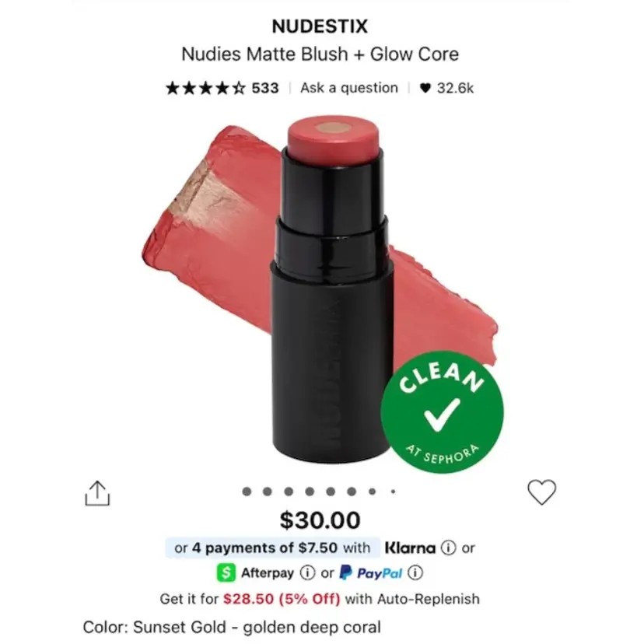Tap the Clean at Sephora badge
This screenshot has height=644, width=644.
tap(442, 411)
